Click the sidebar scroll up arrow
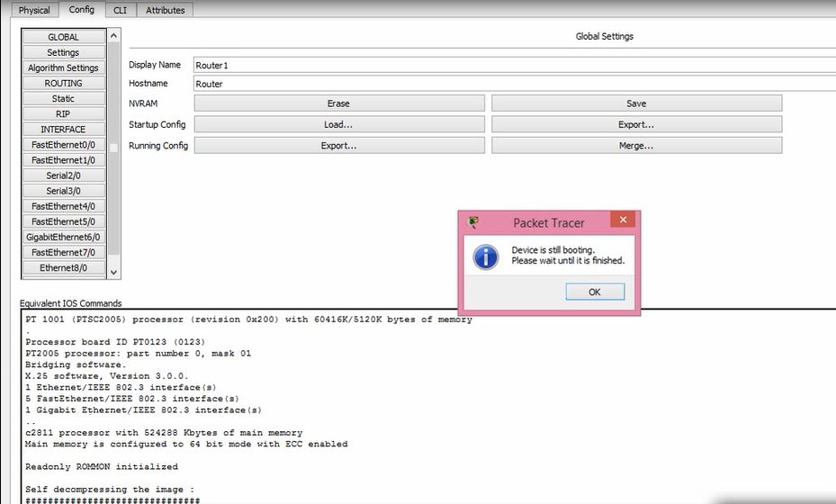 113,36
